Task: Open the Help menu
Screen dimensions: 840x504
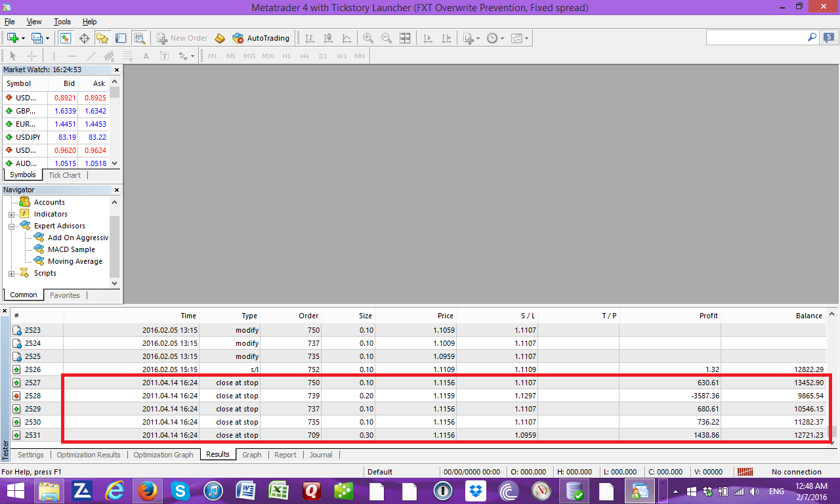Action: (x=90, y=22)
